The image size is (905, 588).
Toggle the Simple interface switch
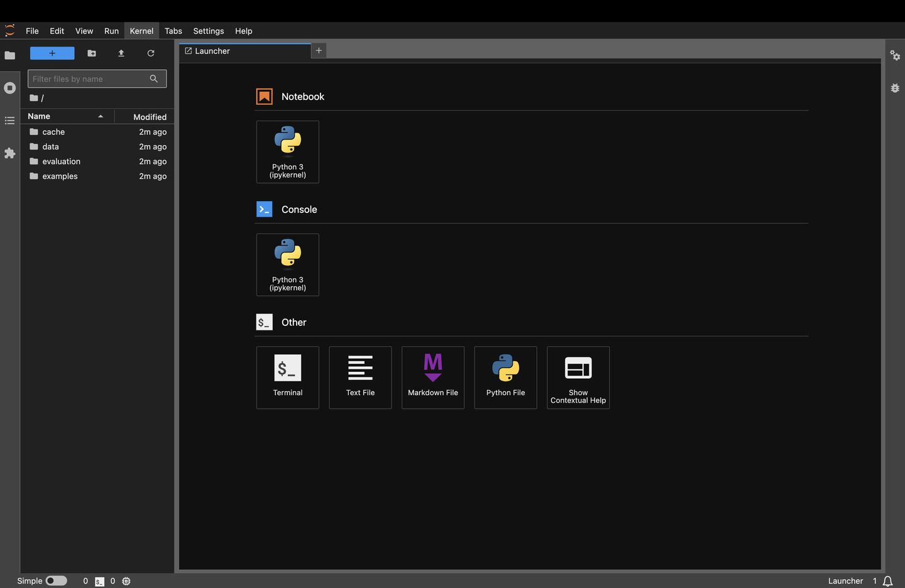click(x=56, y=581)
